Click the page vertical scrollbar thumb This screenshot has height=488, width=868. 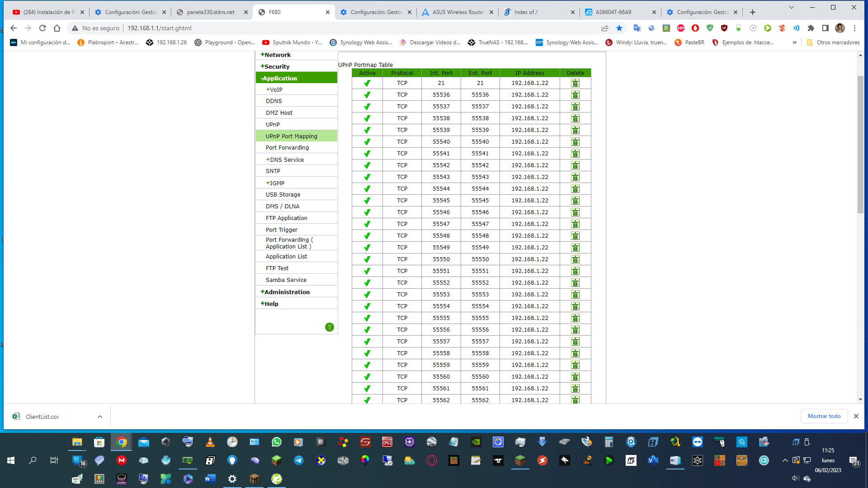pos(860,145)
